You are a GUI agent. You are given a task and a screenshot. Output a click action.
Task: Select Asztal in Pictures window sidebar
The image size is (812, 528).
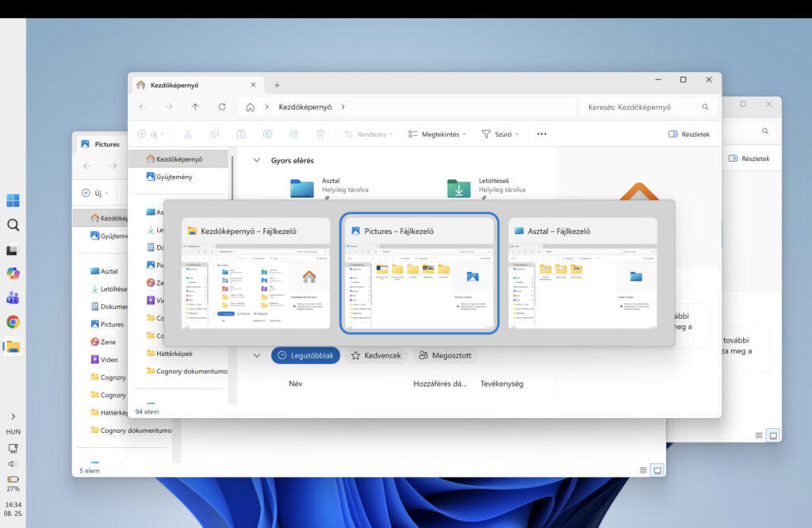pyautogui.click(x=105, y=271)
